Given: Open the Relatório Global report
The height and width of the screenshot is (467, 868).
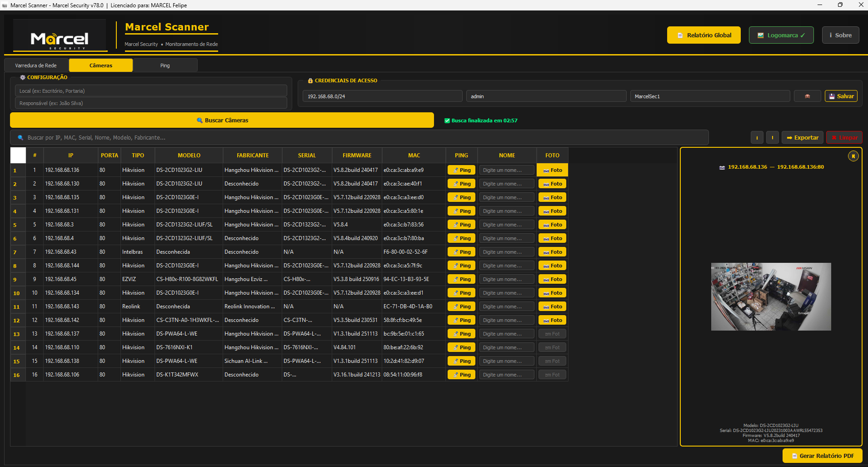Looking at the screenshot, I should [x=703, y=35].
